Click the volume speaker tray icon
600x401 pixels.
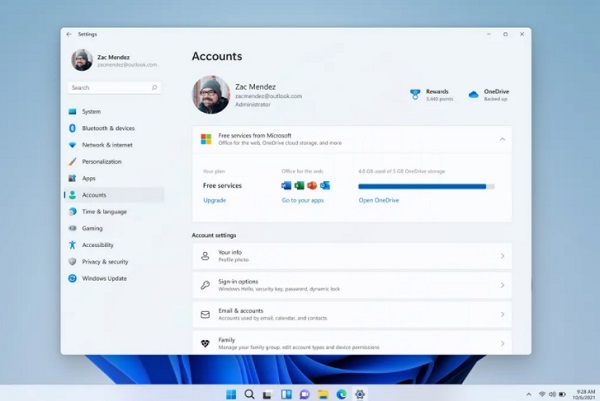552,394
